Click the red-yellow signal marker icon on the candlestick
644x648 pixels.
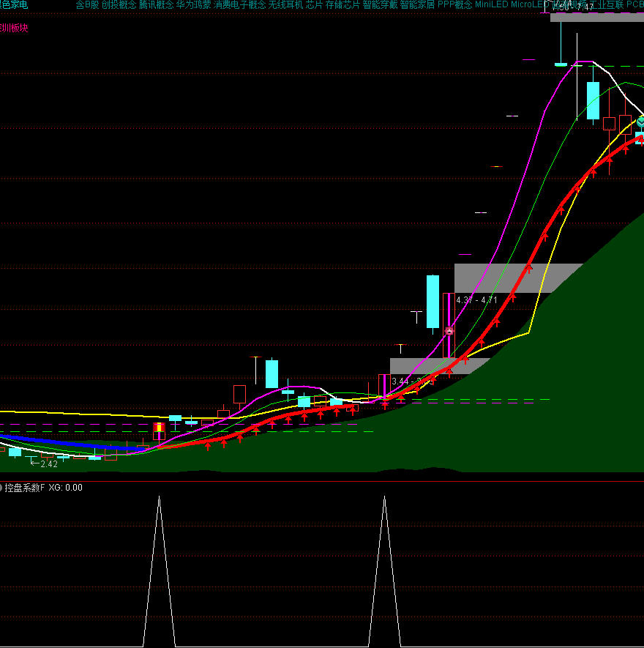(x=159, y=428)
